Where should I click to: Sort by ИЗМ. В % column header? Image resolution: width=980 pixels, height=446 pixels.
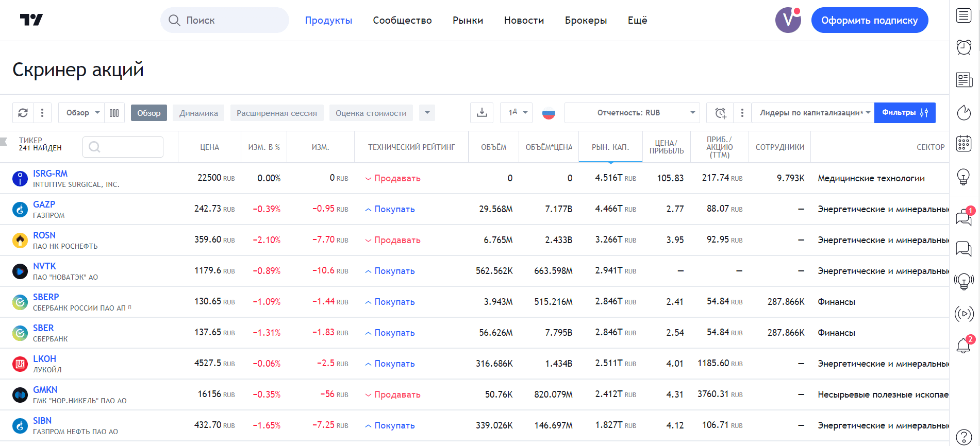264,147
